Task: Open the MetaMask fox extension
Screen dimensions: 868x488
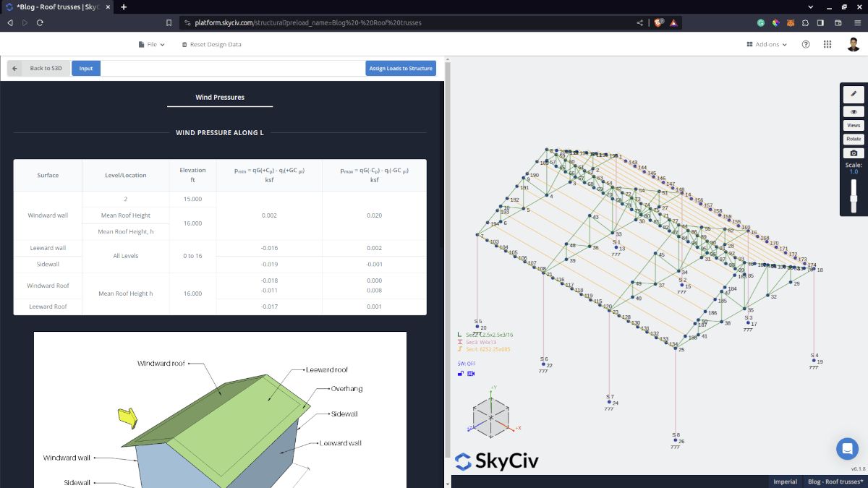Action: point(791,22)
